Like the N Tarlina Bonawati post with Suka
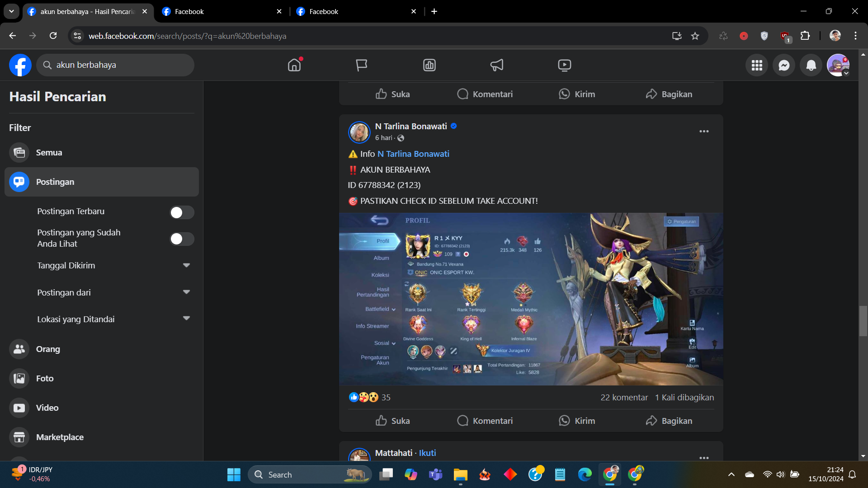Viewport: 868px width, 488px height. pos(392,421)
